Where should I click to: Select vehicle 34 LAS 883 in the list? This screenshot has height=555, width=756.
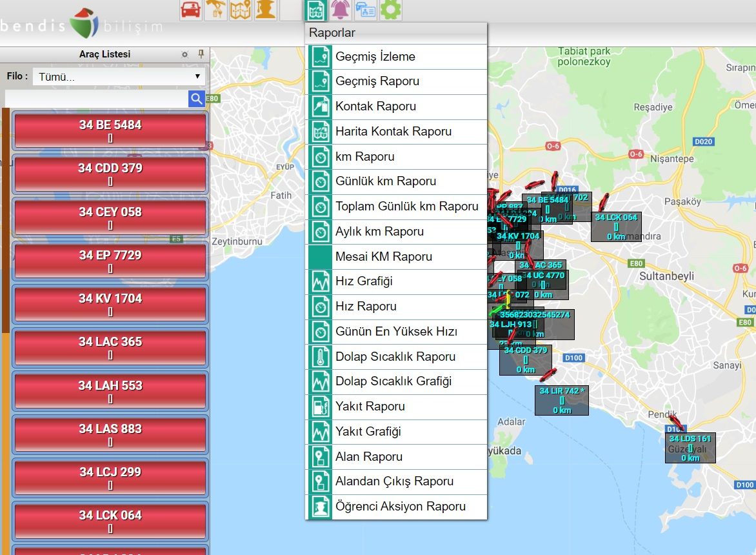click(110, 434)
